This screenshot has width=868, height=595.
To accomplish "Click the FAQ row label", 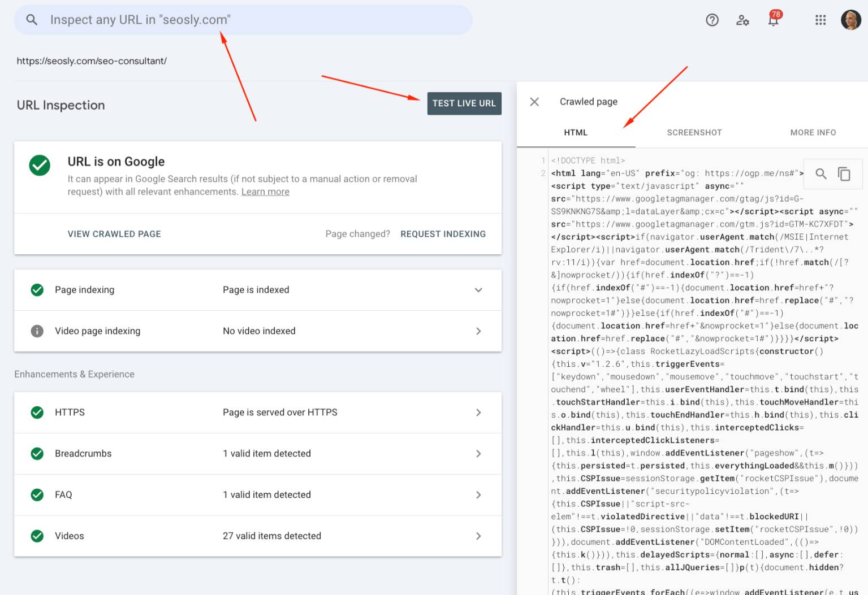I will [x=63, y=495].
